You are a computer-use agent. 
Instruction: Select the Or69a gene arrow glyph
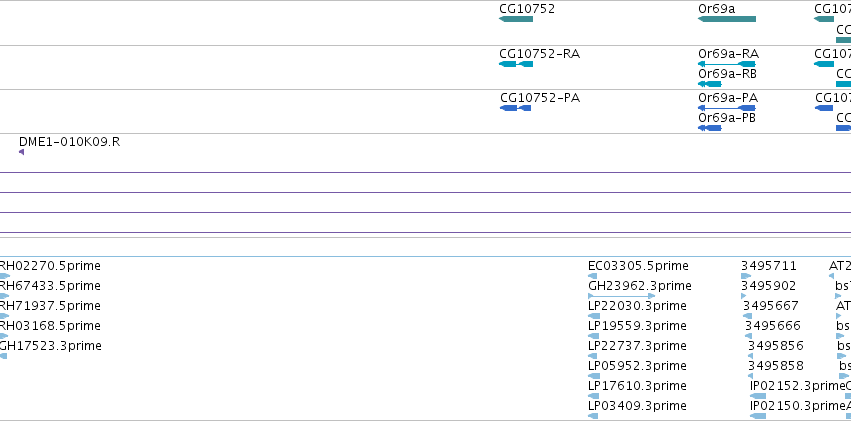point(727,20)
